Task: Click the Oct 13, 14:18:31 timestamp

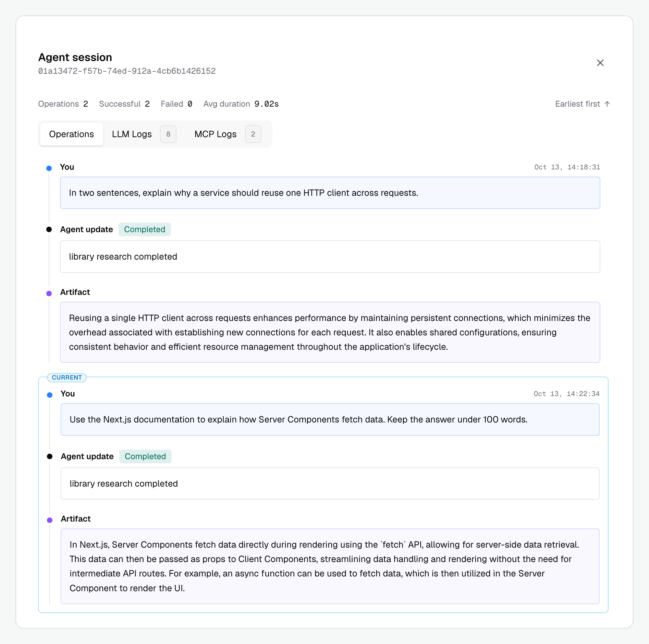Action: click(x=567, y=167)
